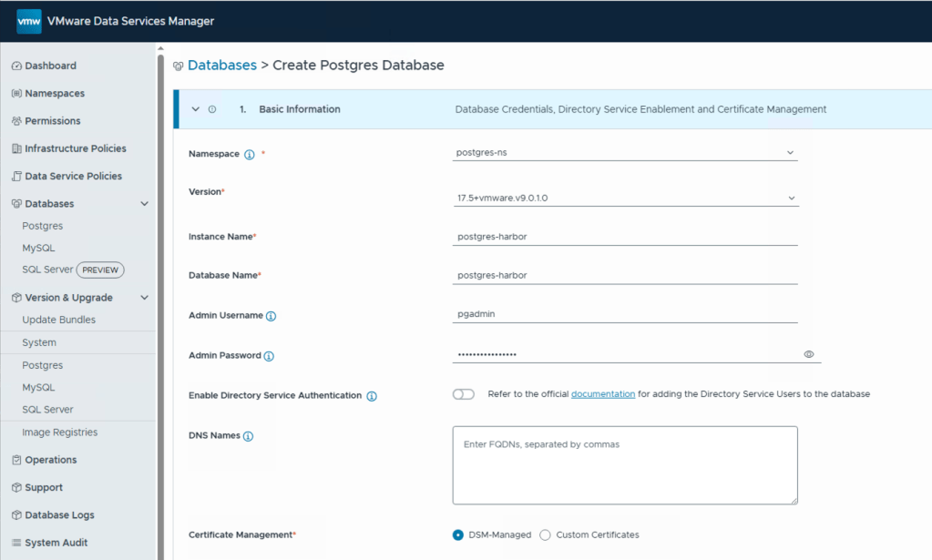Viewport: 932px width, 560px height.
Task: Select the Custom Certificates radio button
Action: [545, 535]
